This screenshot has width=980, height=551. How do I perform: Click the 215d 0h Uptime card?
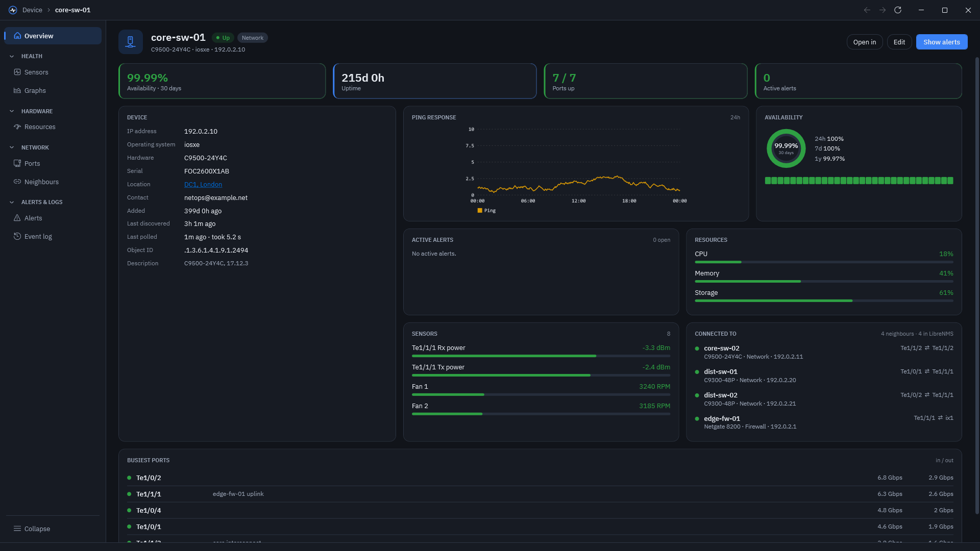[x=434, y=81]
